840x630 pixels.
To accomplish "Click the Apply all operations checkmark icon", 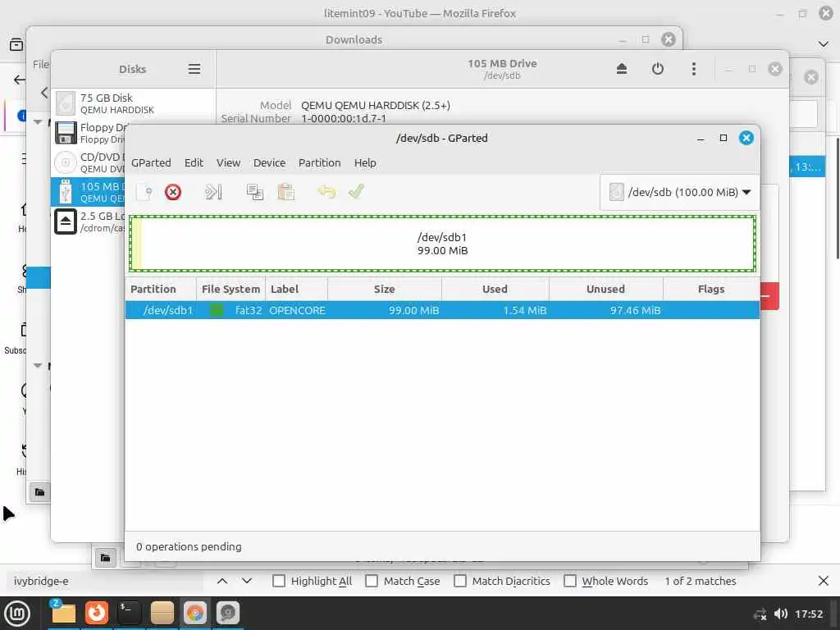I will [x=356, y=192].
